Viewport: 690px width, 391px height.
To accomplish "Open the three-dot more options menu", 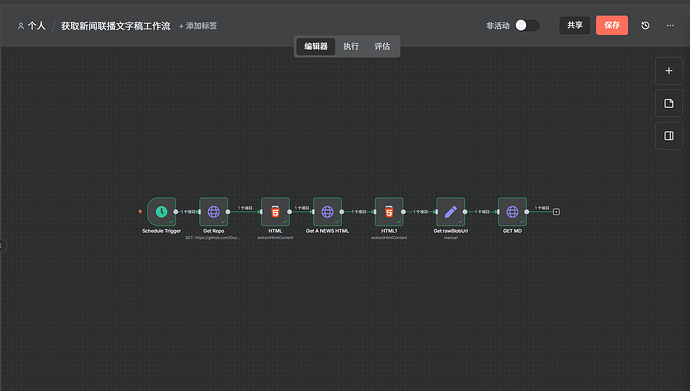I will [670, 26].
